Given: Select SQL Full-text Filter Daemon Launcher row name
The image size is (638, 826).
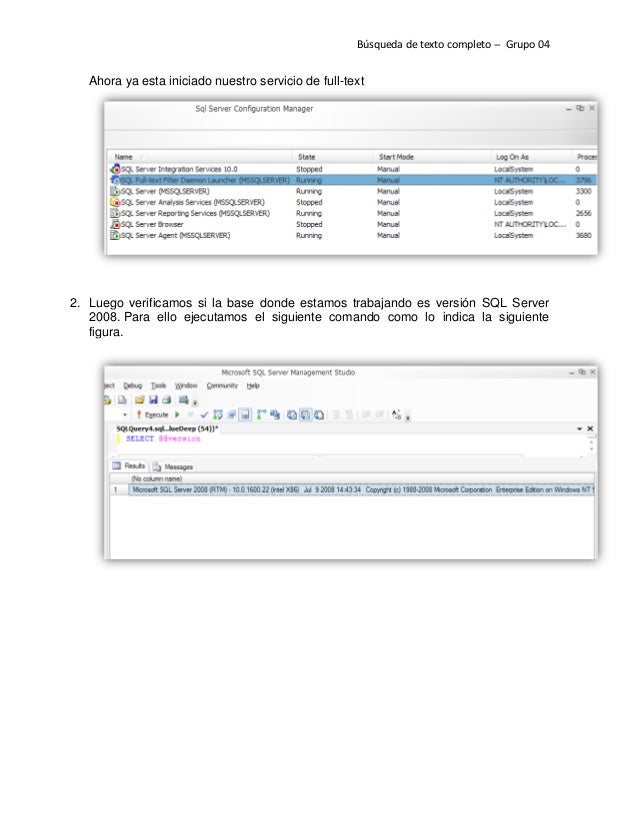Looking at the screenshot, I should click(x=205, y=180).
